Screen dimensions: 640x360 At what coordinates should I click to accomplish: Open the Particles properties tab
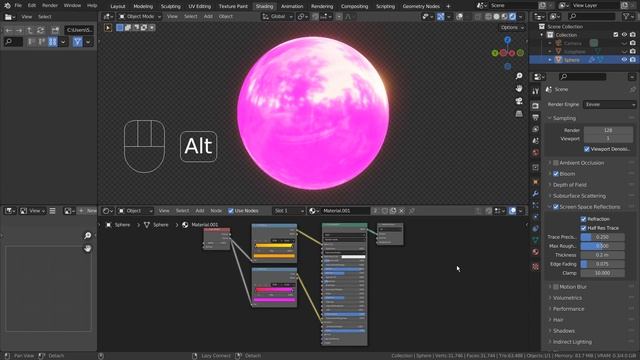tap(536, 205)
